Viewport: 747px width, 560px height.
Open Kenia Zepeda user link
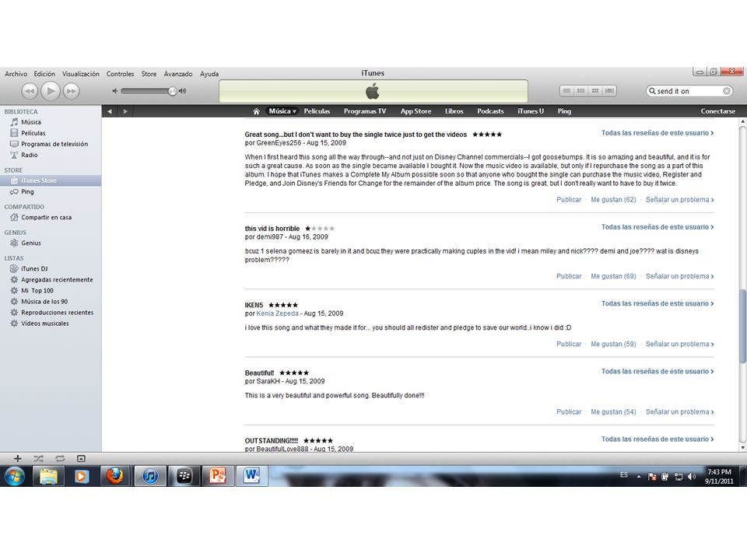tap(277, 313)
